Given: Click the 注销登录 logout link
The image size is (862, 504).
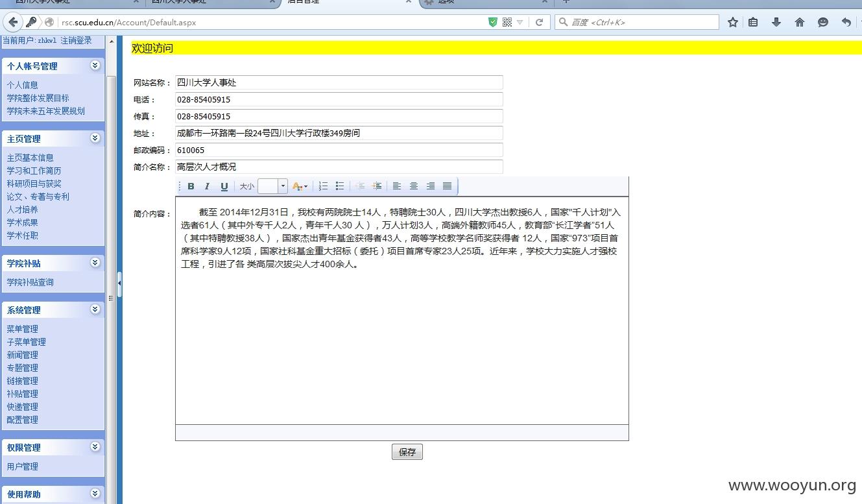Looking at the screenshot, I should 76,40.
